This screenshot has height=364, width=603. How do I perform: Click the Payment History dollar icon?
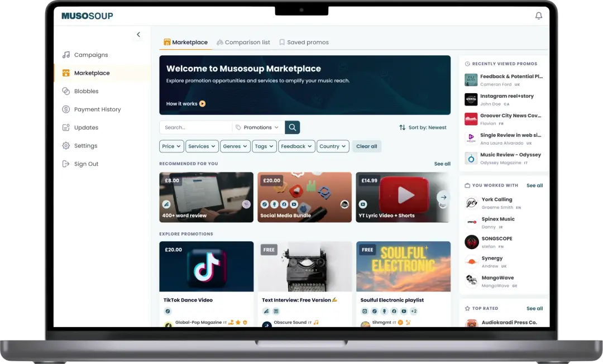[66, 109]
